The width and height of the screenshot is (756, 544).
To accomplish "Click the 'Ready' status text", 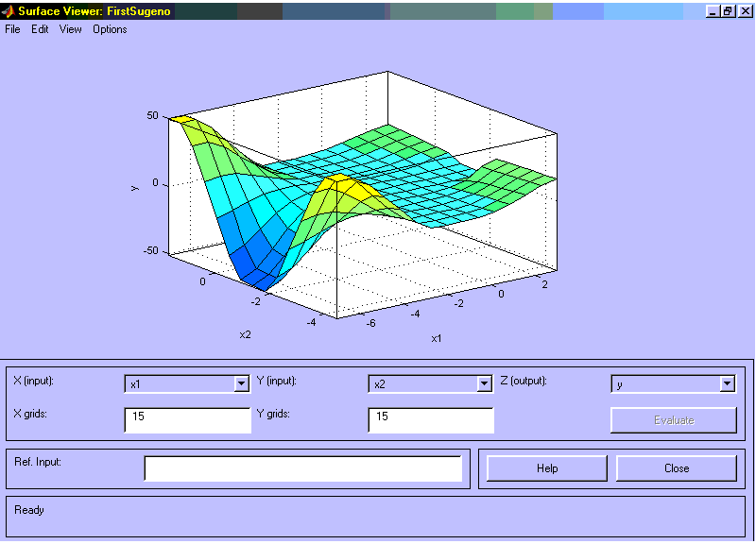I will (x=29, y=510).
